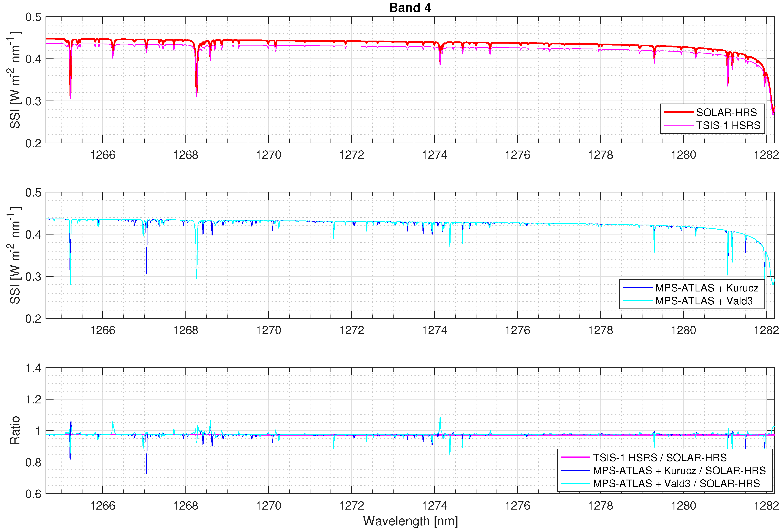Select the MPS-ATLAS + Kurucz legend entry

691,288
